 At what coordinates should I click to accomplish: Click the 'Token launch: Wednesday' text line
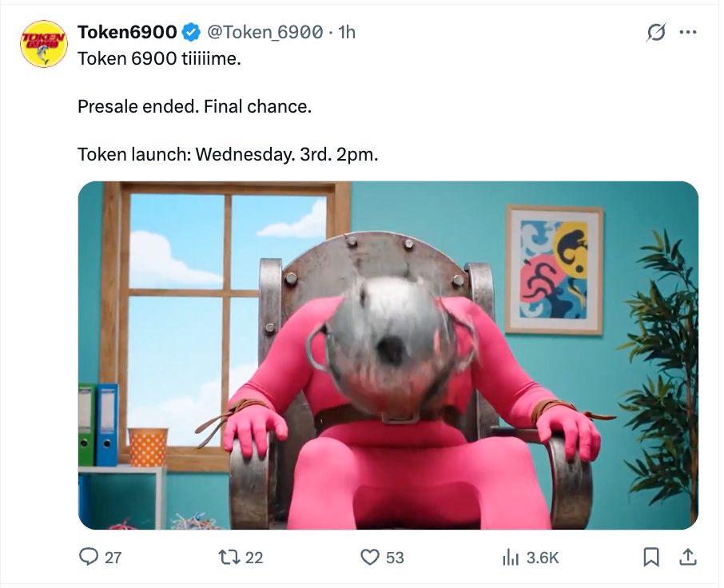pyautogui.click(x=228, y=155)
